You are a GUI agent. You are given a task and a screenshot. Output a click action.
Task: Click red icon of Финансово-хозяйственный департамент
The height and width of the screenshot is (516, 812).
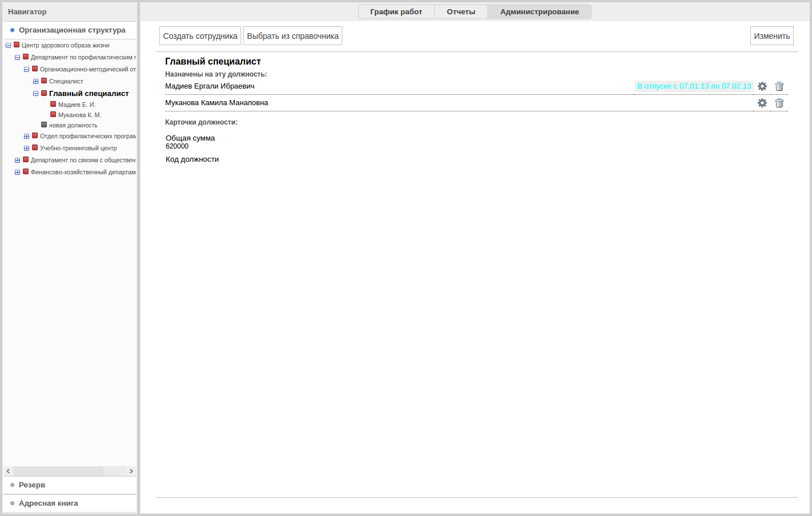pos(26,171)
